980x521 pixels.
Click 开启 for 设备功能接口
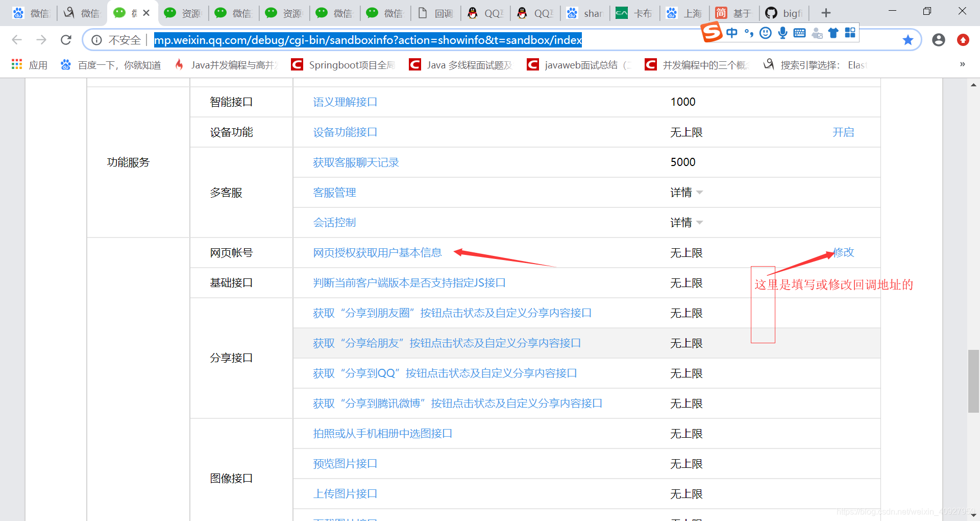(x=843, y=132)
